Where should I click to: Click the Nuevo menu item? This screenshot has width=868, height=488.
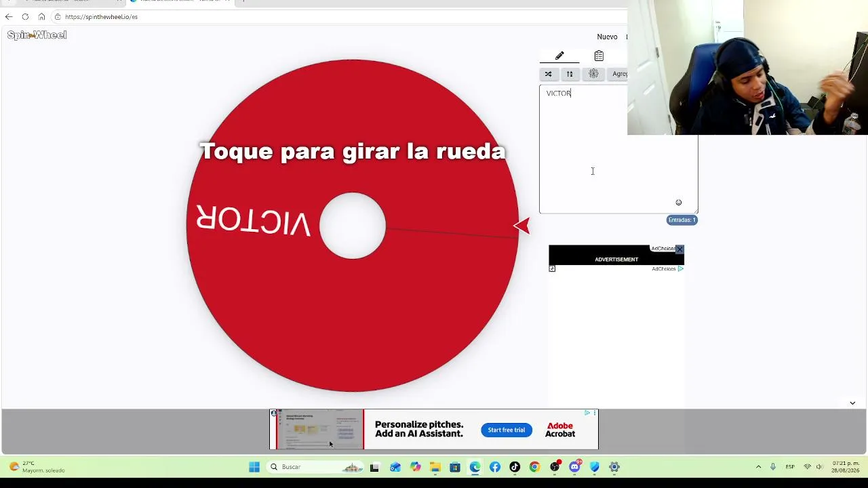click(x=607, y=37)
